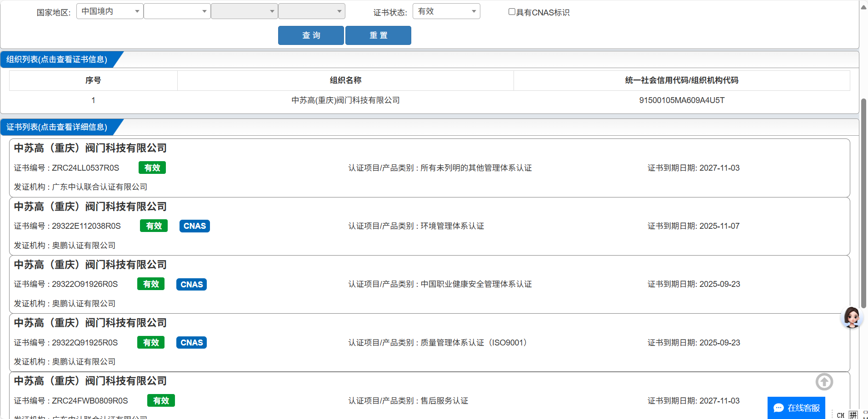Click CNAS badge on certificate 29322Q91925R0S
This screenshot has height=419, width=868.
[191, 343]
